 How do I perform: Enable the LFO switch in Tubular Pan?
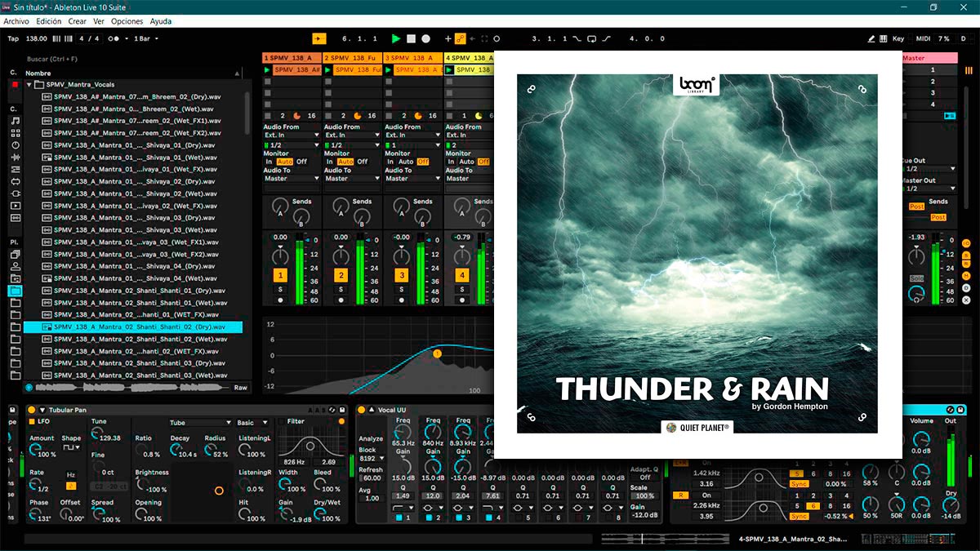(31, 421)
